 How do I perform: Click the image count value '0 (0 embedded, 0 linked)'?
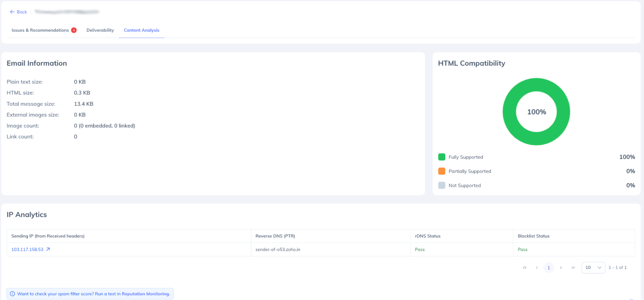pos(105,126)
